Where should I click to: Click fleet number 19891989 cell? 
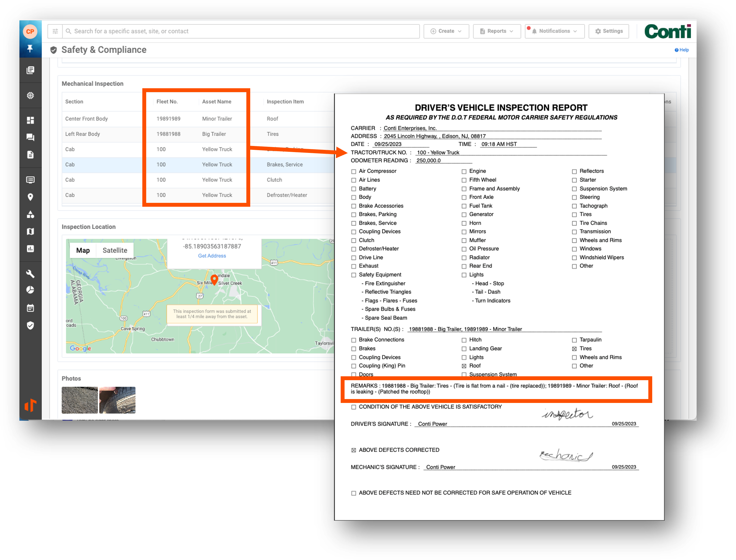[x=168, y=119]
